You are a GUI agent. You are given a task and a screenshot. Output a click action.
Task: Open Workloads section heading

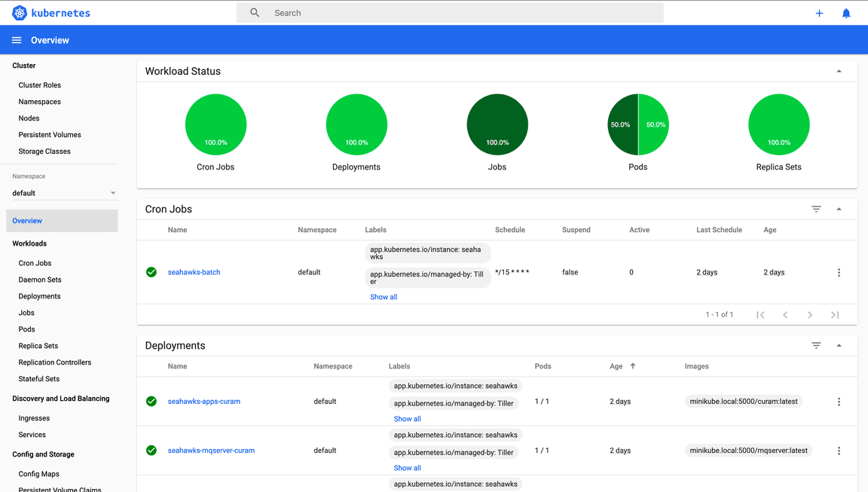29,243
